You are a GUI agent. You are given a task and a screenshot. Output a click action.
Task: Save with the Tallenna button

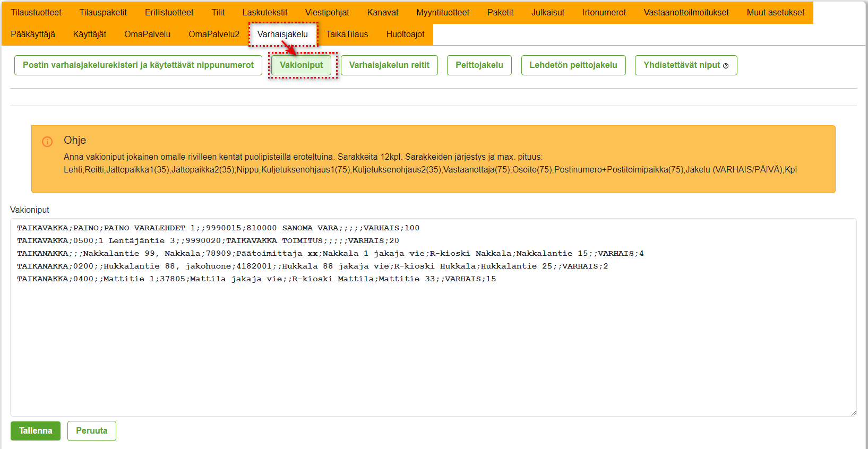36,431
